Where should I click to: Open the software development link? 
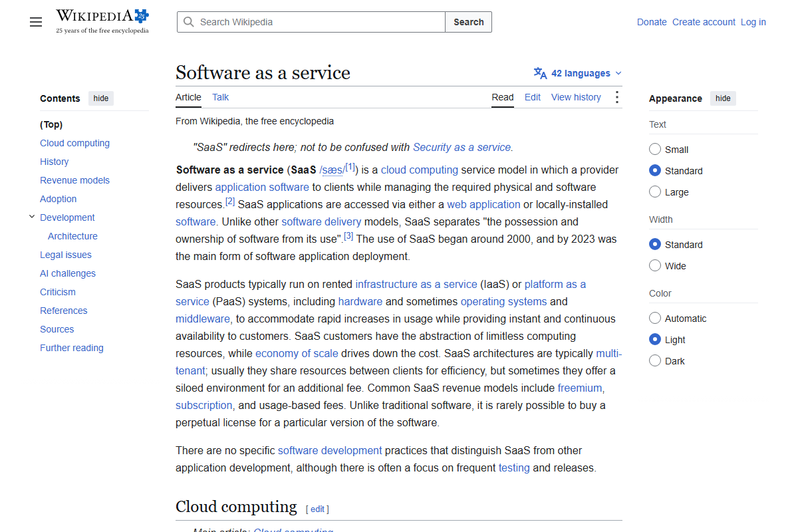pos(330,450)
